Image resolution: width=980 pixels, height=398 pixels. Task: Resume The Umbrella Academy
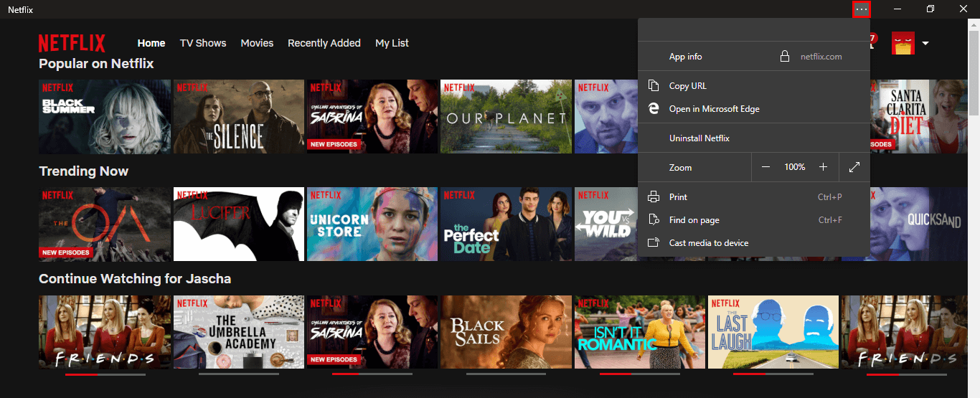(x=239, y=332)
